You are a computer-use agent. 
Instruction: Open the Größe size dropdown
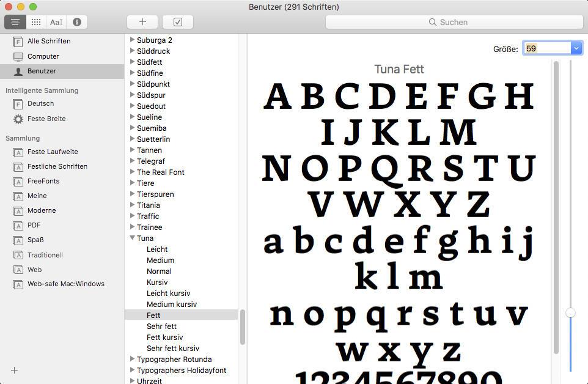(576, 48)
